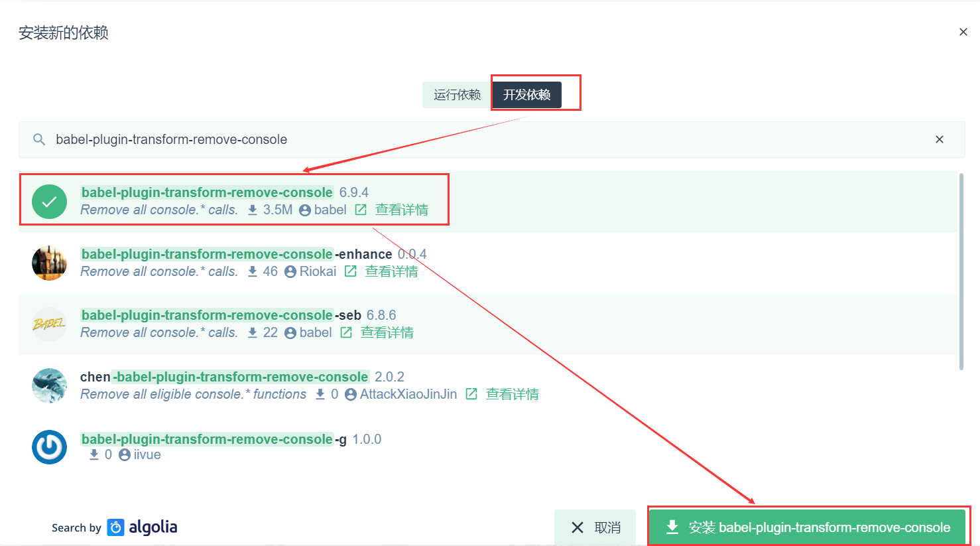
Task: Click the Riokai author icon
Action: (290, 272)
